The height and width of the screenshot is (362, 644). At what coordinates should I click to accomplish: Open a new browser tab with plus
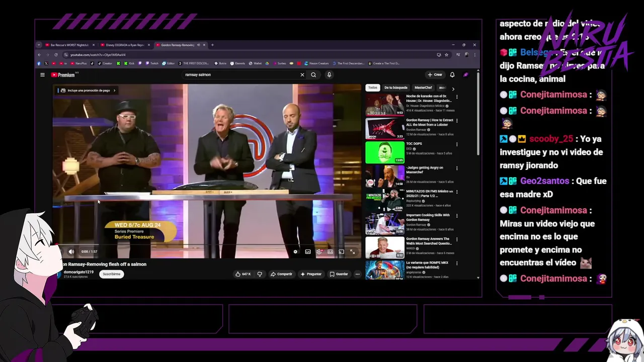tap(212, 45)
